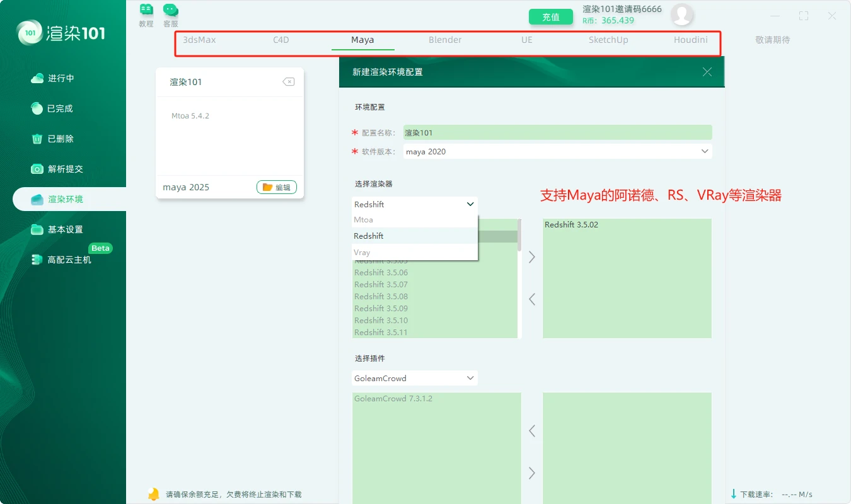This screenshot has height=504, width=851.
Task: Click Mtoa 5.4.2 on config card
Action: point(190,116)
